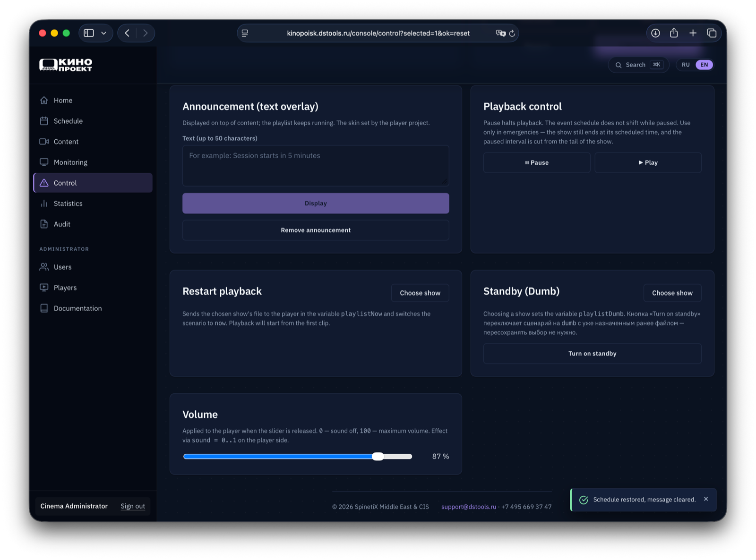Click the +7 495 669 37 47 phone number
The image size is (756, 560).
(526, 507)
